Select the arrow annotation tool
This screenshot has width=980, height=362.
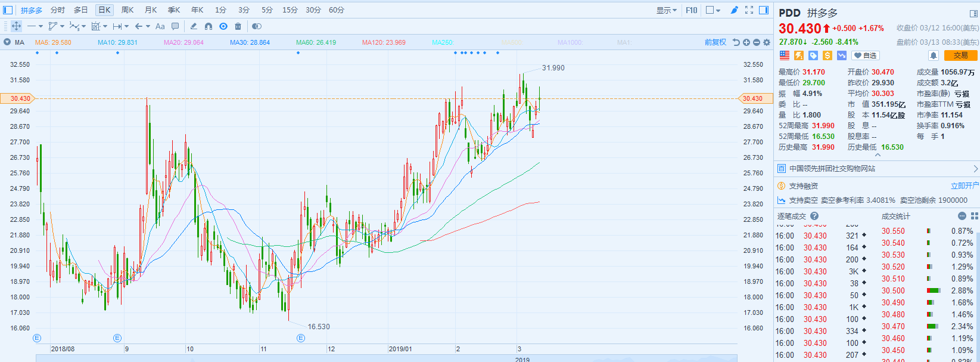click(138, 26)
